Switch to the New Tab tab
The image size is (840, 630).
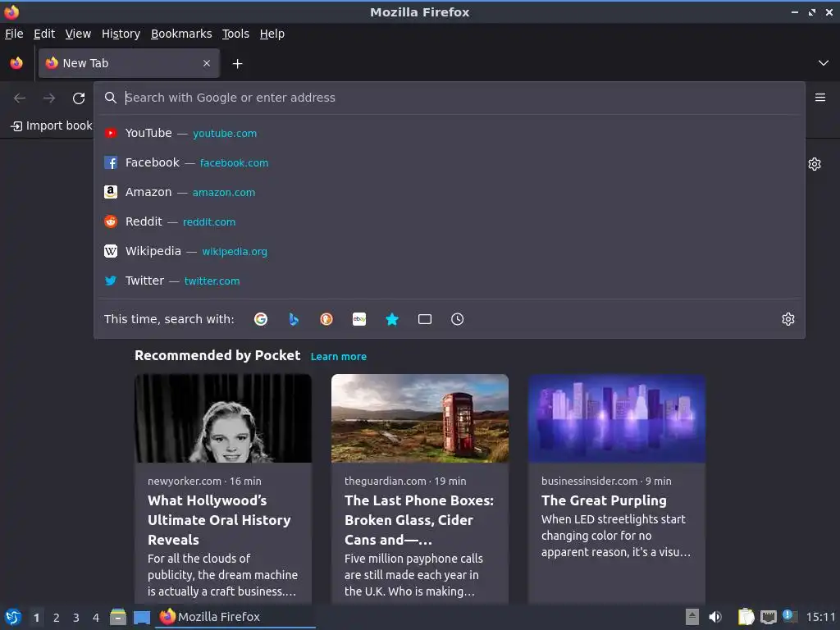(x=129, y=63)
